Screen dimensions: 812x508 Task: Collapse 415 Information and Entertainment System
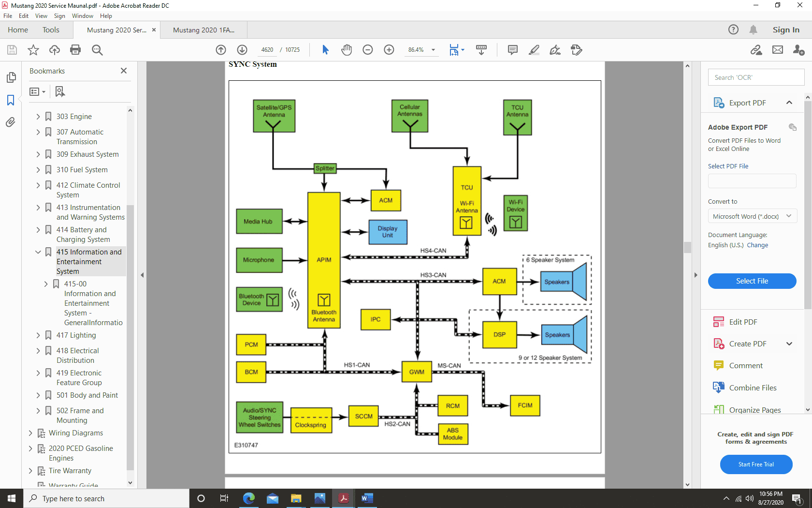click(38, 252)
